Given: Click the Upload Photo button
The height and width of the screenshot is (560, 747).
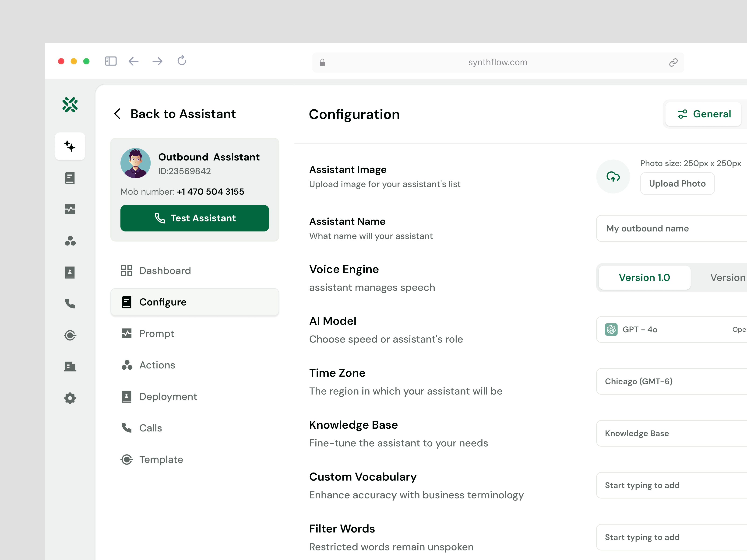Looking at the screenshot, I should pyautogui.click(x=677, y=183).
